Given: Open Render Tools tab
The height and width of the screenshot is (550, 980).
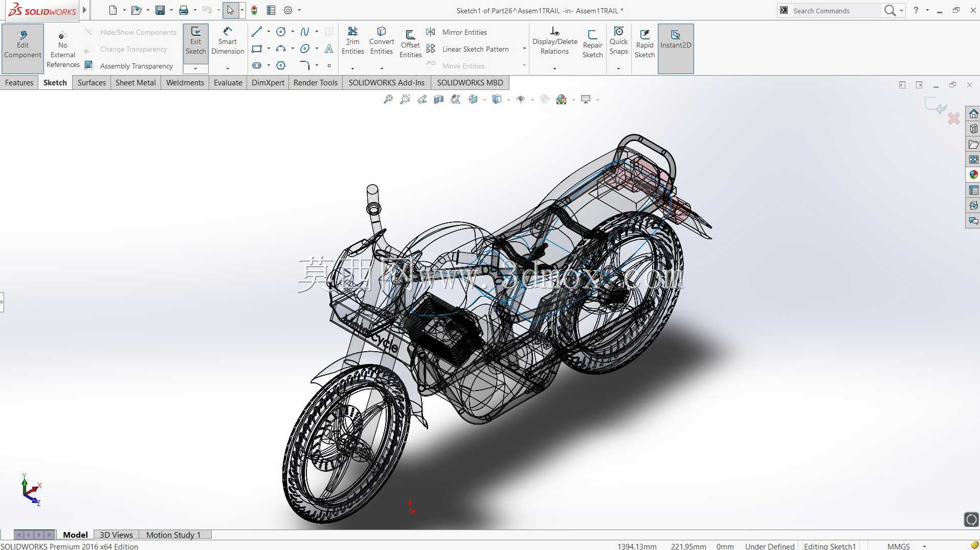Looking at the screenshot, I should click(x=316, y=82).
